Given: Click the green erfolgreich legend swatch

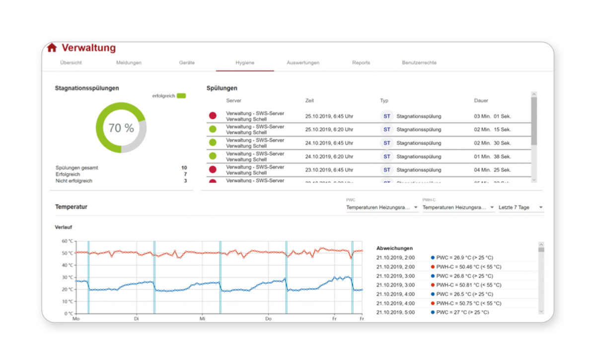Looking at the screenshot, I should (181, 96).
